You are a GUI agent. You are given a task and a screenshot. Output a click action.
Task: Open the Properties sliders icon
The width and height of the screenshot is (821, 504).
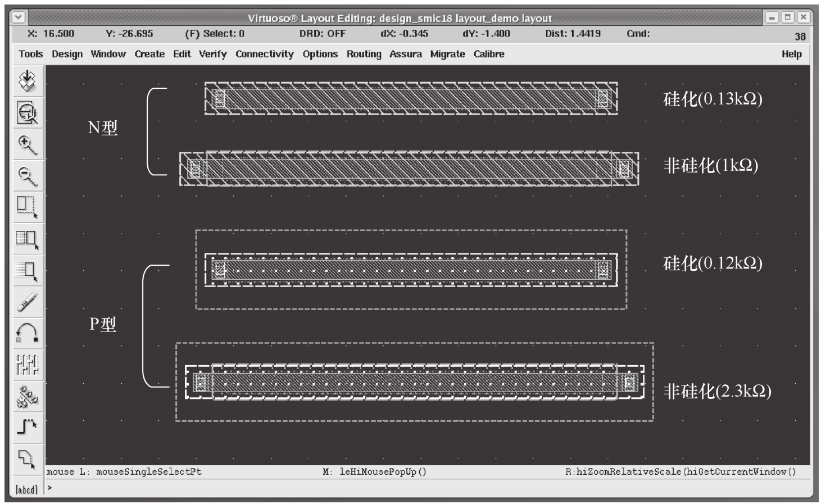point(27,365)
